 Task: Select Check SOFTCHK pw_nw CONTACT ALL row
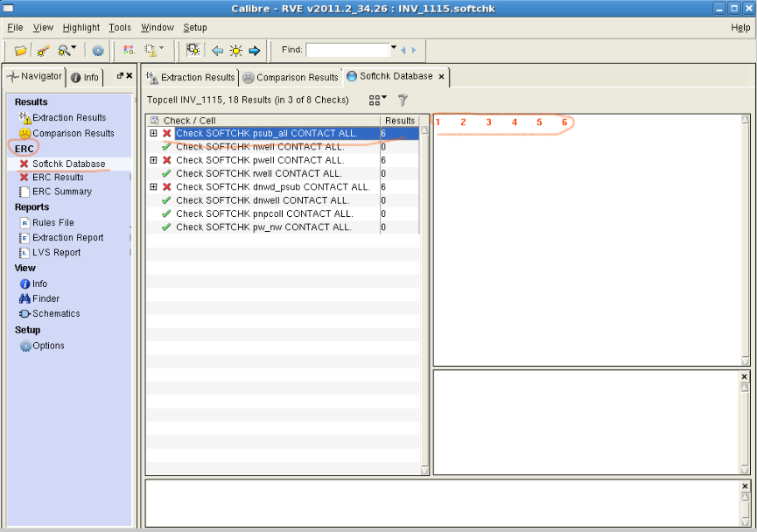pos(283,227)
